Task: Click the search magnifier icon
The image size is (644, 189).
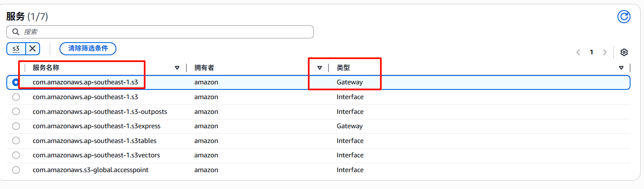Action: point(16,32)
